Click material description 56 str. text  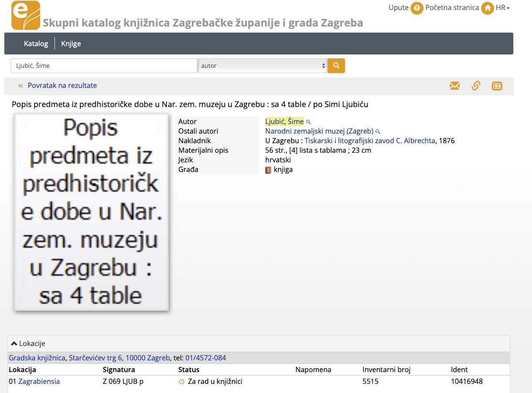[x=318, y=151]
